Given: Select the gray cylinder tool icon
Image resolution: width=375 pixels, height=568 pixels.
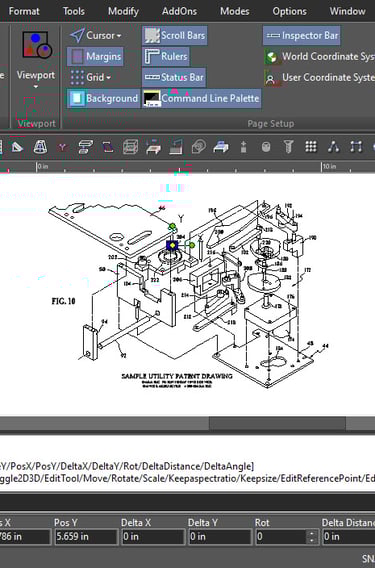Looking at the screenshot, I should [x=266, y=147].
